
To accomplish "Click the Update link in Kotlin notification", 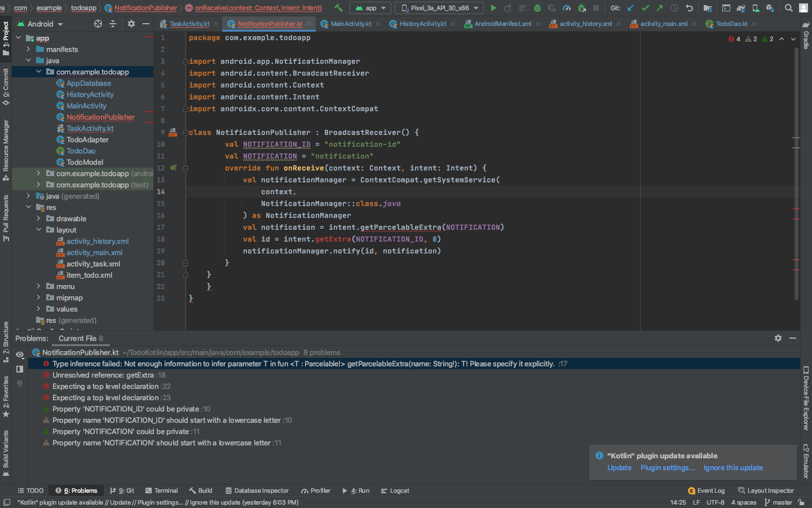I will point(619,467).
